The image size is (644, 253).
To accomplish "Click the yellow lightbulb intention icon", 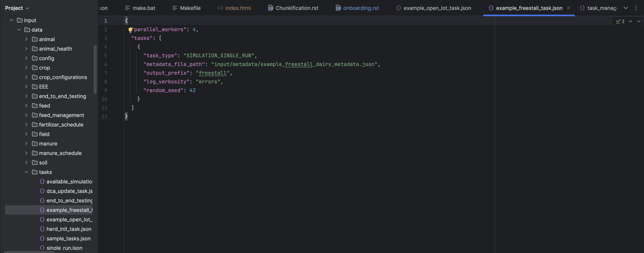I will point(130,30).
